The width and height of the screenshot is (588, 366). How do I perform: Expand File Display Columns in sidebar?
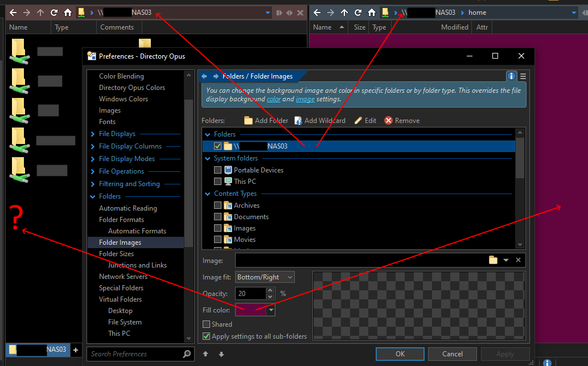pyautogui.click(x=93, y=146)
